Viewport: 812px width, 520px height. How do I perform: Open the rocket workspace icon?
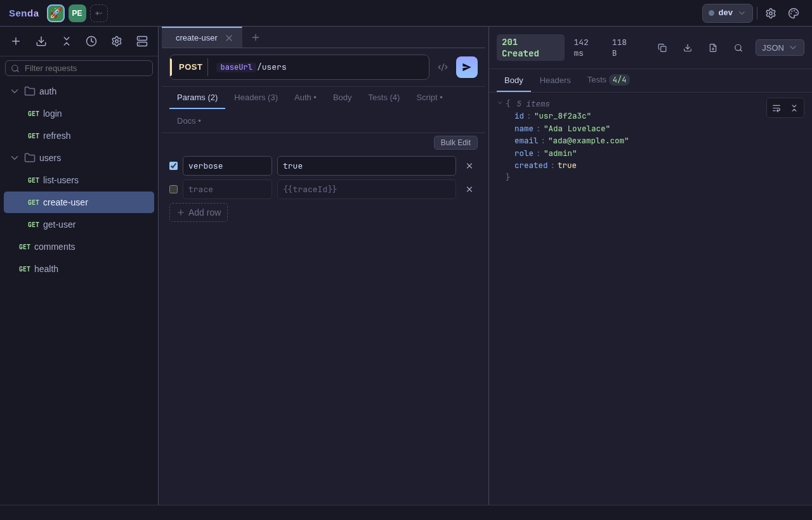pos(56,13)
